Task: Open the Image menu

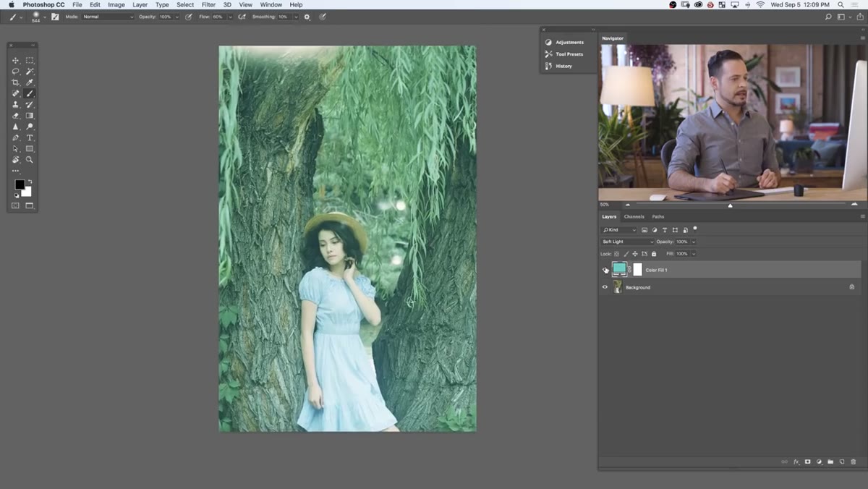Action: (116, 4)
